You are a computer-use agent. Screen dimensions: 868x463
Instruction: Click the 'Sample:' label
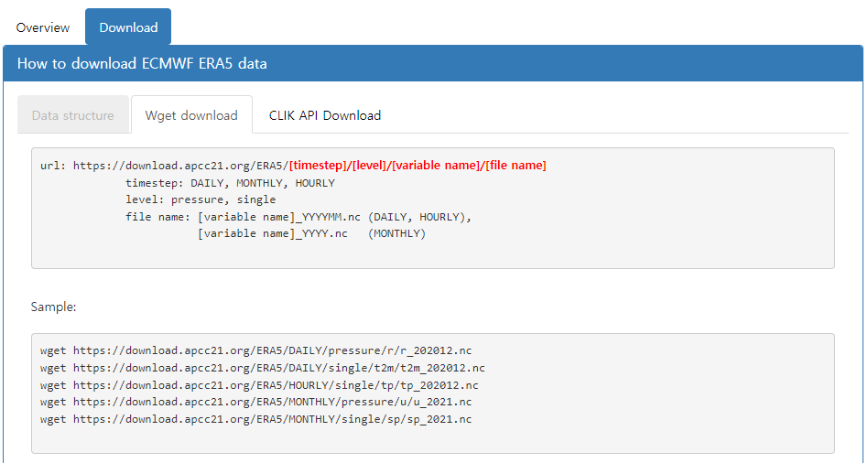[x=53, y=307]
